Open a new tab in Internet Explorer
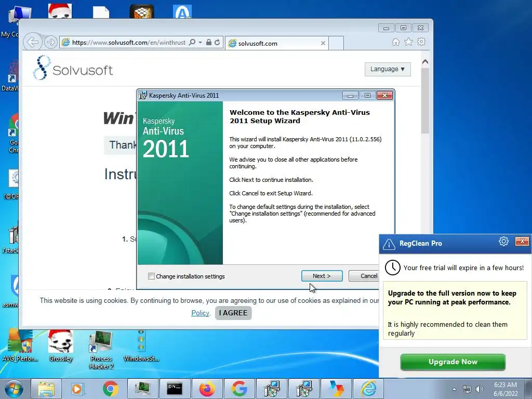Image resolution: width=532 pixels, height=399 pixels. (x=336, y=43)
